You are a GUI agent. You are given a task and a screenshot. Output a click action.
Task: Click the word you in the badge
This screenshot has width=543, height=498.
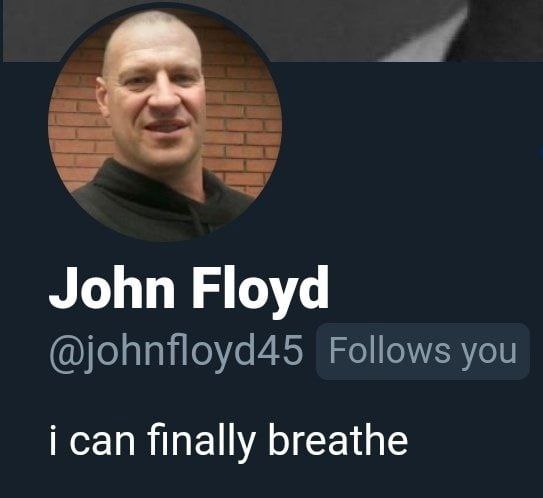tap(490, 354)
